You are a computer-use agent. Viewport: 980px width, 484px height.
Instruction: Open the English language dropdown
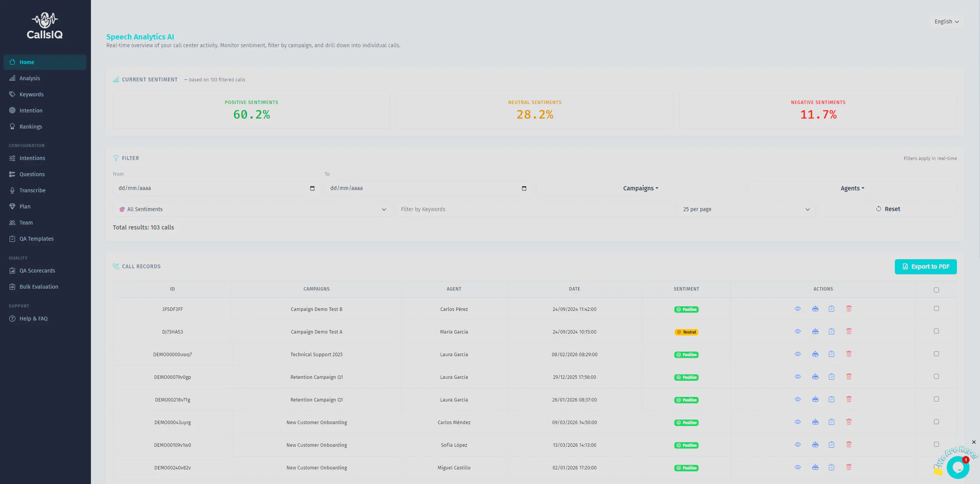pyautogui.click(x=947, y=21)
